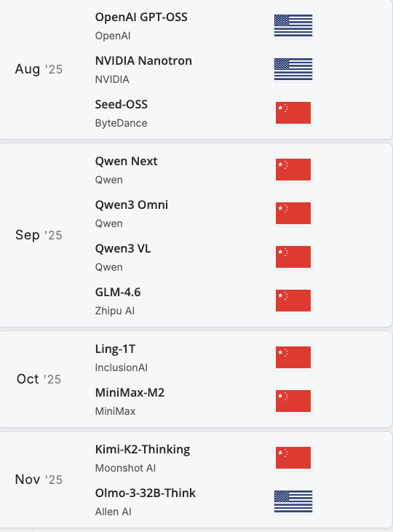The width and height of the screenshot is (393, 532).
Task: Click the China flag beside Seed-OSS
Action: point(293,113)
